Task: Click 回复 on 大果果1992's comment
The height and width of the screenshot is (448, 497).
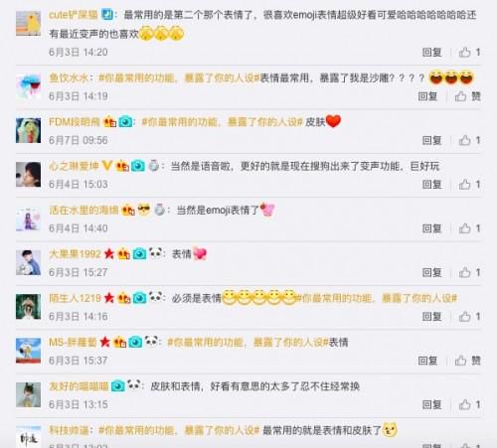Action: pos(432,272)
